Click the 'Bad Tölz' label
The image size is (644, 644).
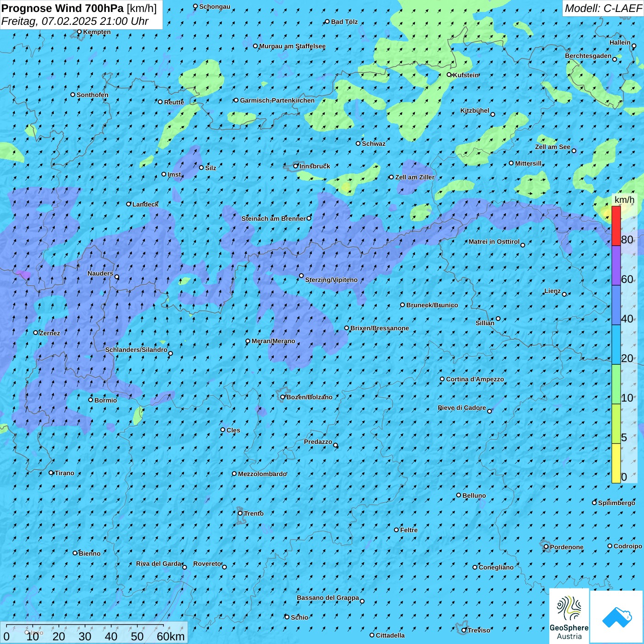pyautogui.click(x=345, y=22)
